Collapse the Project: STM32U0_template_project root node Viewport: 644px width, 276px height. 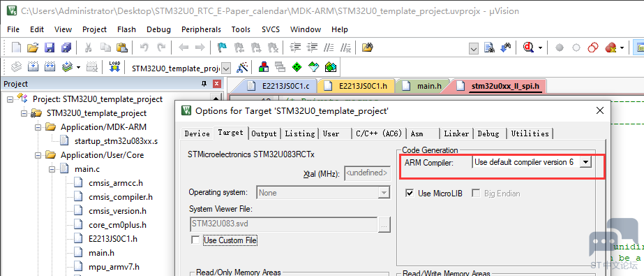point(10,99)
